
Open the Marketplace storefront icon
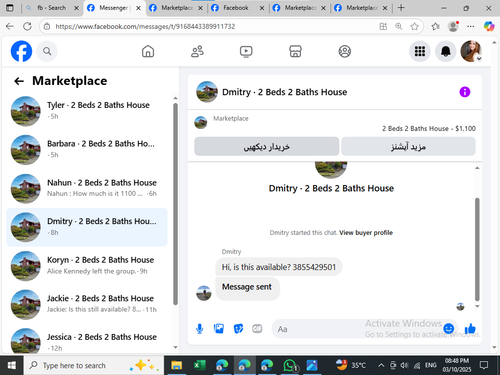[295, 51]
